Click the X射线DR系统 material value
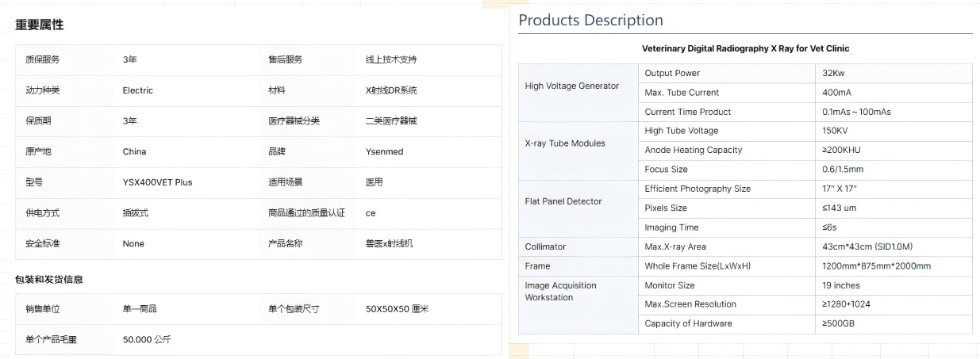 tap(390, 90)
